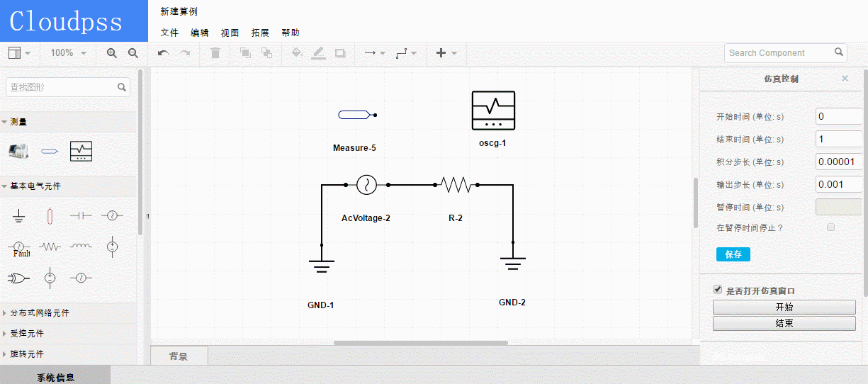
Task: Undo the last action
Action: [x=163, y=53]
